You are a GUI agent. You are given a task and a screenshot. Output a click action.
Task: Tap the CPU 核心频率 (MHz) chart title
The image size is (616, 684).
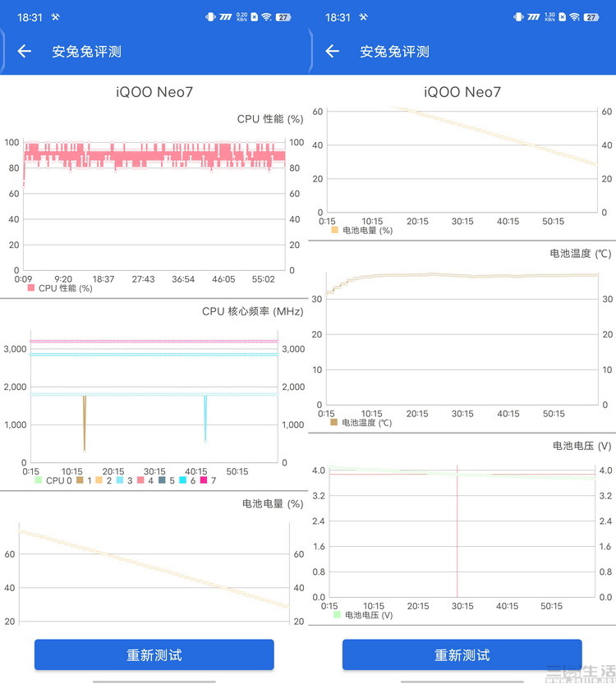point(253,311)
